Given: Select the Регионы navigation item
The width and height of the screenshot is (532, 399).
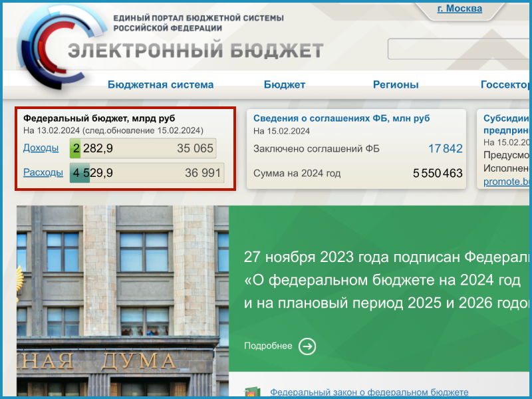Looking at the screenshot, I should [x=396, y=84].
